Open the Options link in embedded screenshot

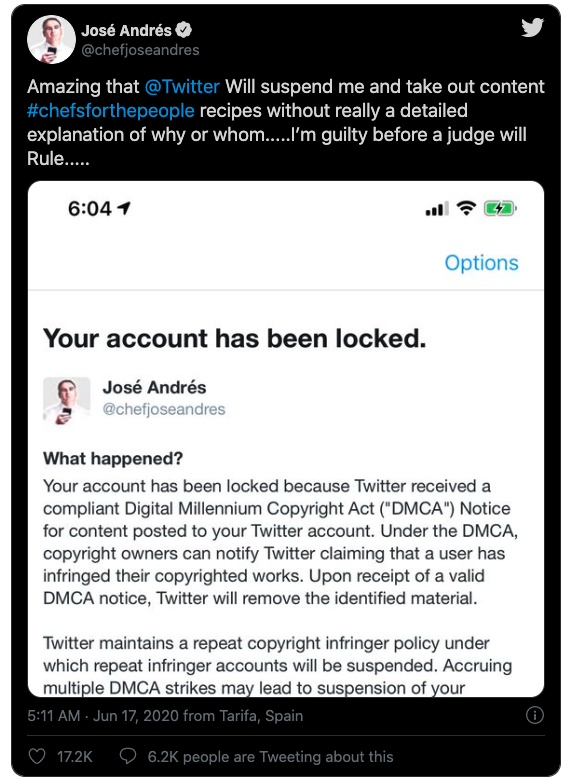[481, 263]
